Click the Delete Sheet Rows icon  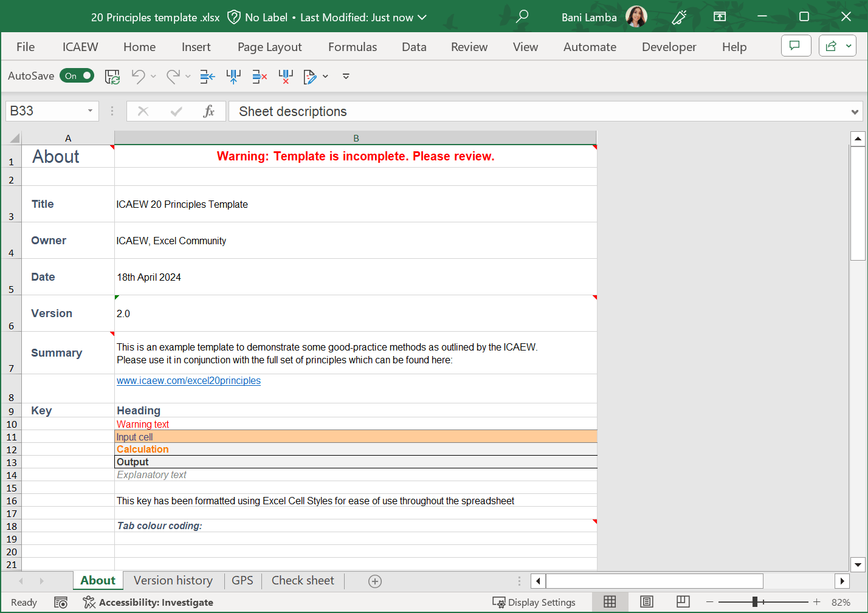coord(260,77)
